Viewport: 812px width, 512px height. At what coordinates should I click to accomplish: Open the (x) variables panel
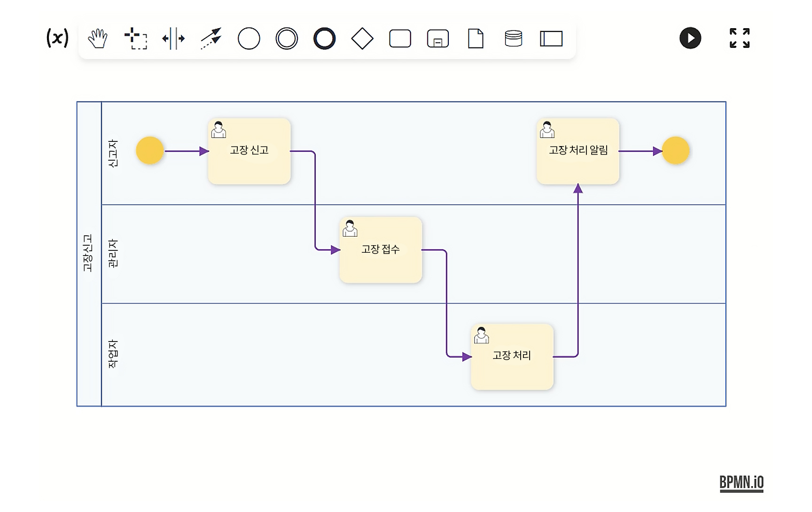(57, 38)
